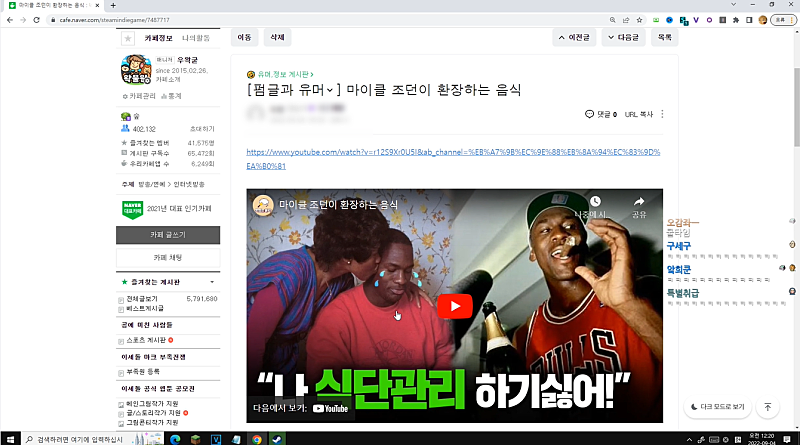Click the cafe profile mascot image

136,69
